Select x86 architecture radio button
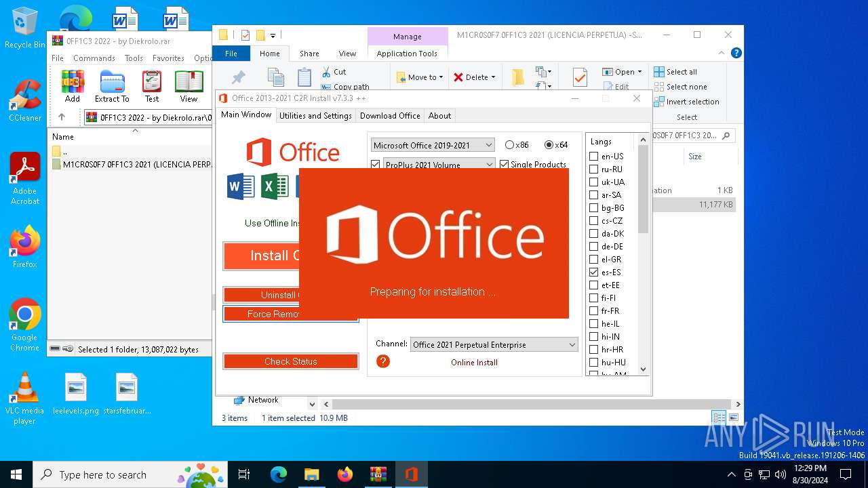This screenshot has height=488, width=868. tap(509, 145)
